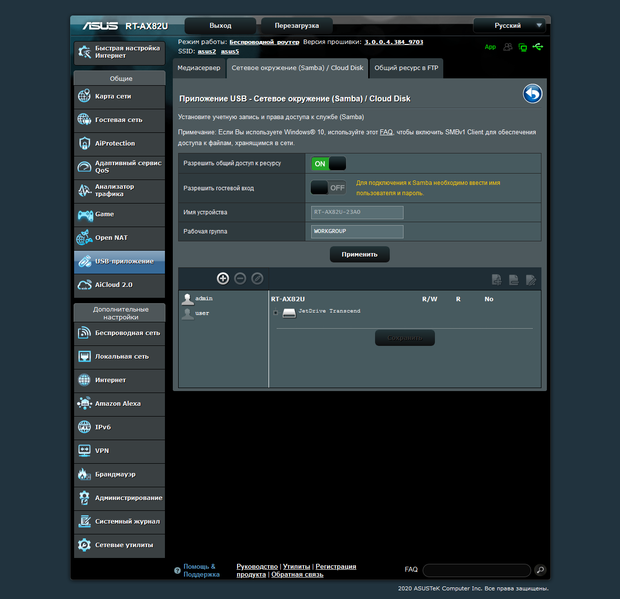Viewport: 620px width, 599px height.
Task: Open the Карта сети menu item
Action: tap(119, 96)
